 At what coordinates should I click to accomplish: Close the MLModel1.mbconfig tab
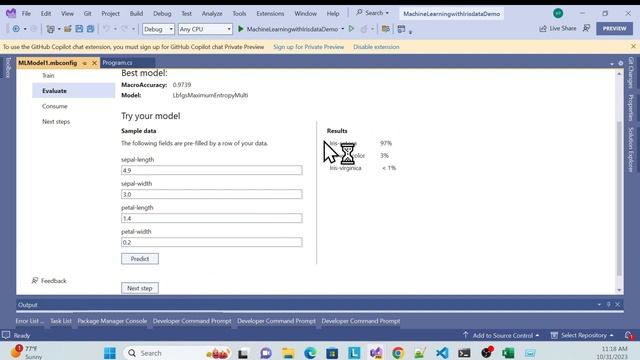[94, 63]
